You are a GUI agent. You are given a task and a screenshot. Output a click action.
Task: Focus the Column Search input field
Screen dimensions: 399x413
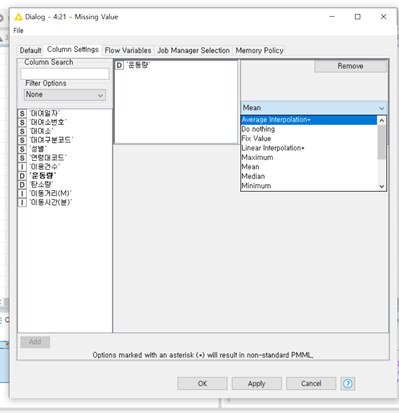coord(65,74)
